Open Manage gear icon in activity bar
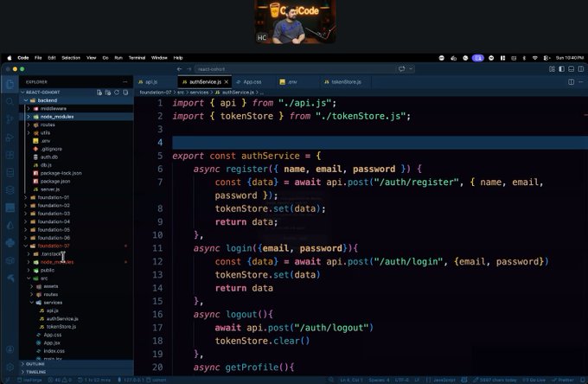 pyautogui.click(x=10, y=367)
